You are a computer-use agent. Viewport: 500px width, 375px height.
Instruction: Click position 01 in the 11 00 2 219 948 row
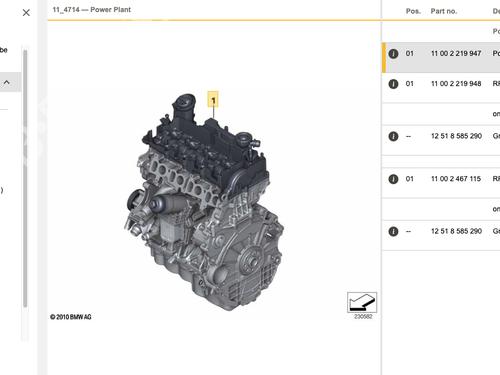click(409, 84)
